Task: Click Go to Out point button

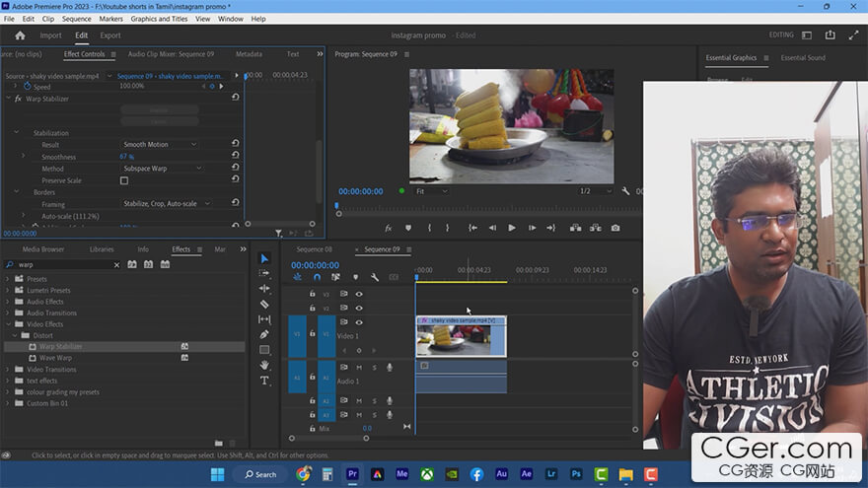Action: (550, 228)
